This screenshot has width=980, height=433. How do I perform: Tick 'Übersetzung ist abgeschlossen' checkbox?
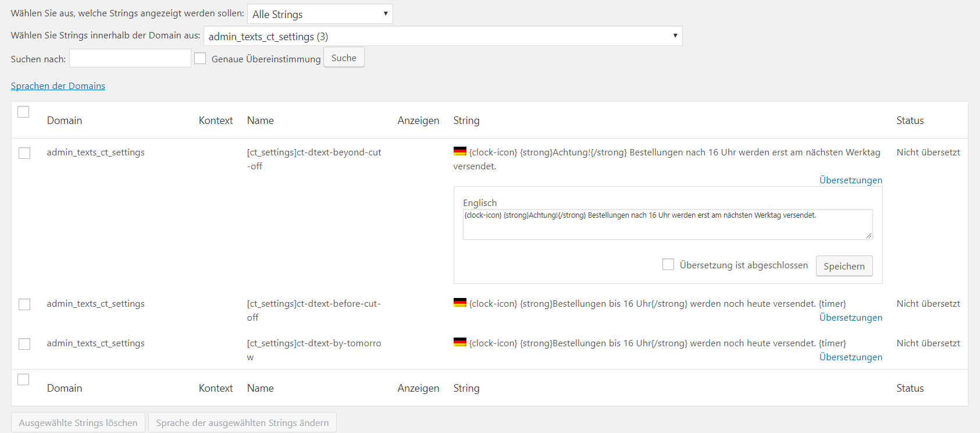[x=668, y=265]
